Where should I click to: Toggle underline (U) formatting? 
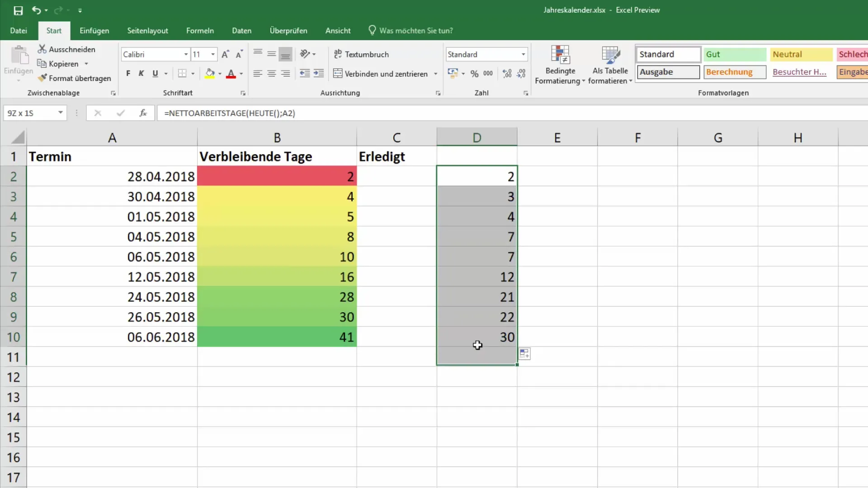coord(156,73)
